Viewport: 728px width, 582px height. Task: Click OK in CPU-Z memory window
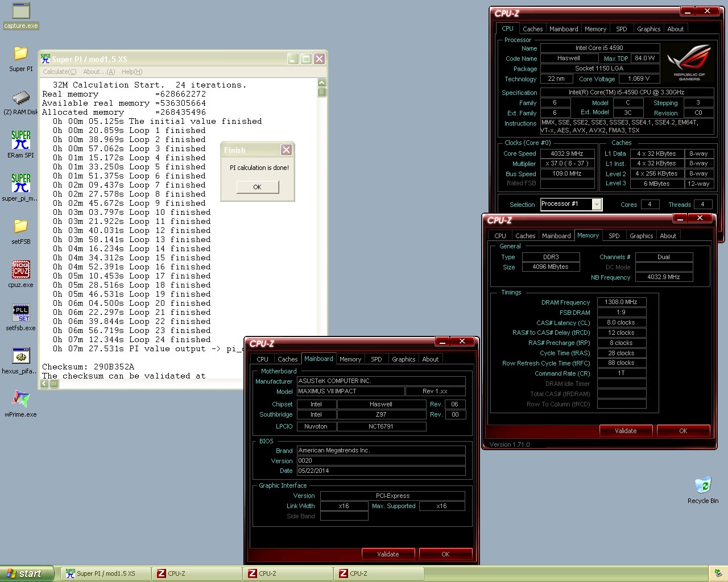684,431
